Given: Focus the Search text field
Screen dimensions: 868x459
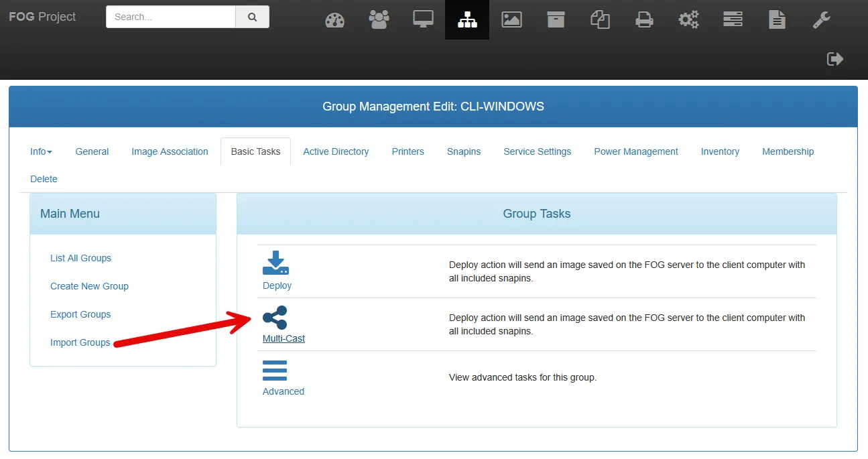Looking at the screenshot, I should pyautogui.click(x=171, y=17).
